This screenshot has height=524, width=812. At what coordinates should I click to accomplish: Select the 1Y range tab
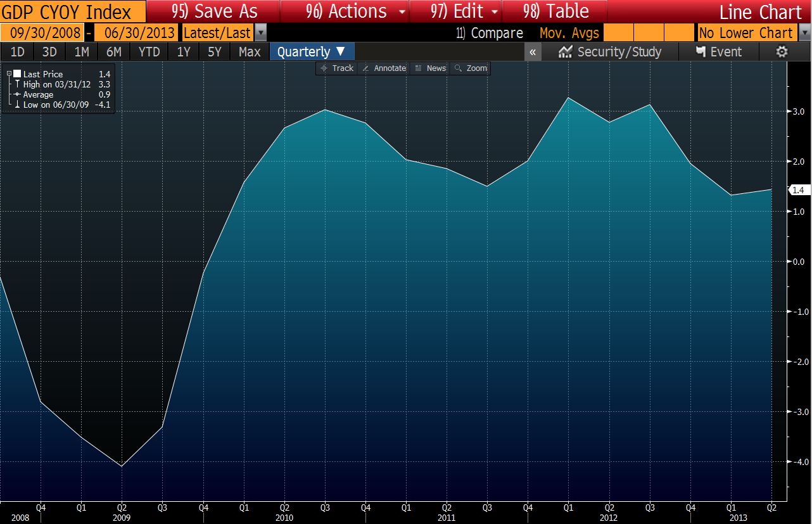click(184, 52)
